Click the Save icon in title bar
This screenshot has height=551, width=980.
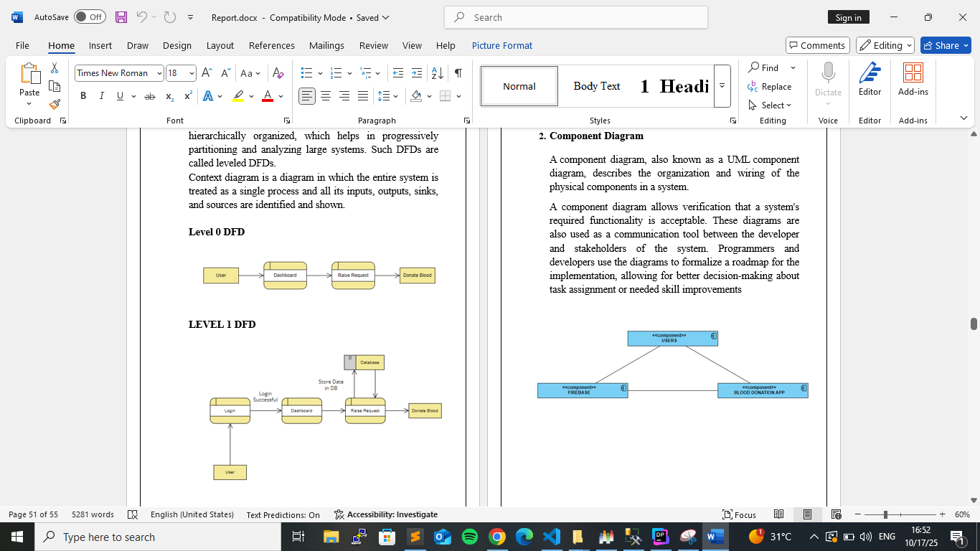121,17
